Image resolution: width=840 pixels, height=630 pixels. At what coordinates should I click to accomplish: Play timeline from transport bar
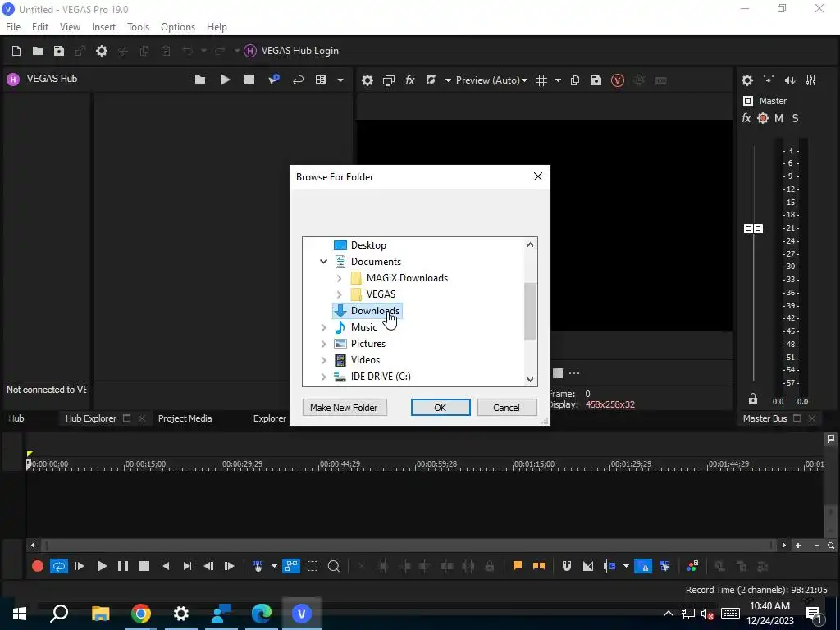[x=101, y=566]
